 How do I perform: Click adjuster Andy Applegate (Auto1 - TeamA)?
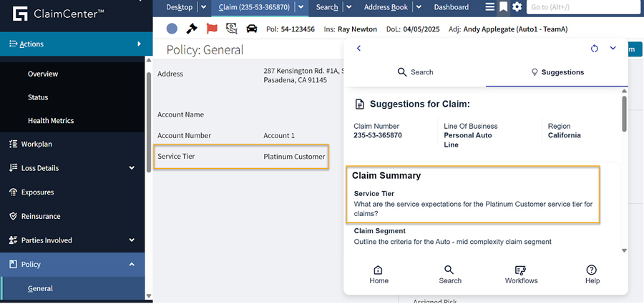(515, 29)
